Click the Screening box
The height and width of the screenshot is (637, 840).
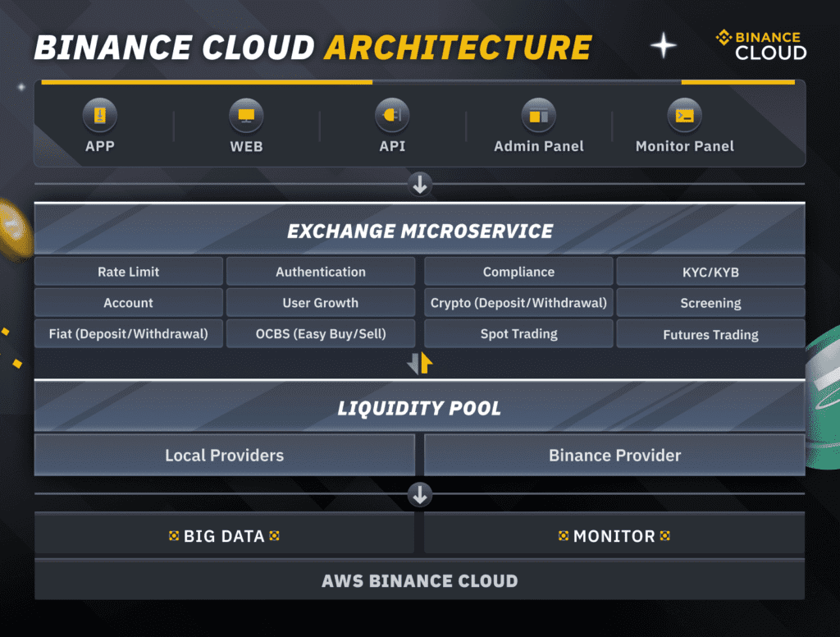(711, 302)
